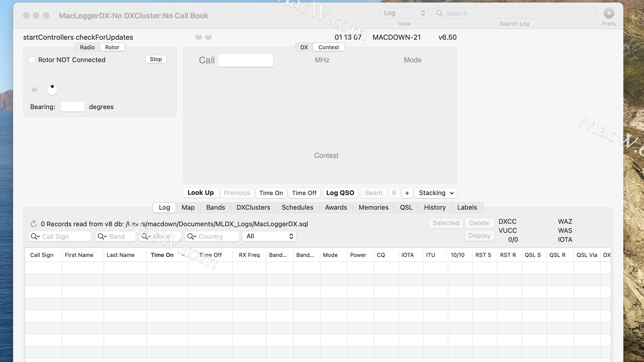Click the Previous button
The width and height of the screenshot is (644, 362).
tap(237, 193)
